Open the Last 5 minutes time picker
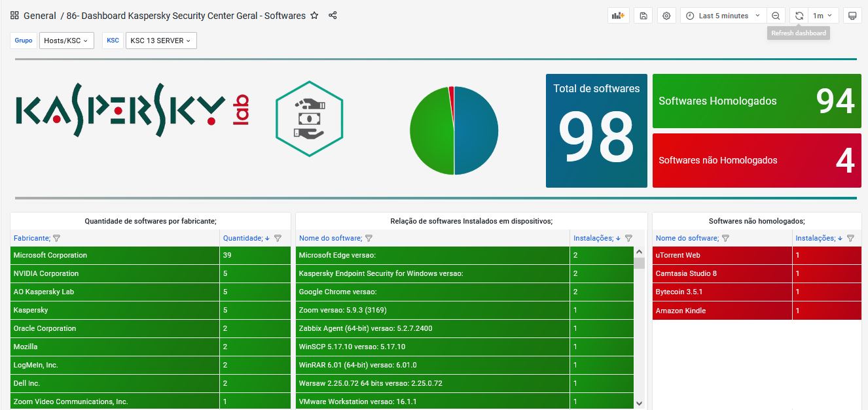This screenshot has height=410, width=868. (x=723, y=16)
